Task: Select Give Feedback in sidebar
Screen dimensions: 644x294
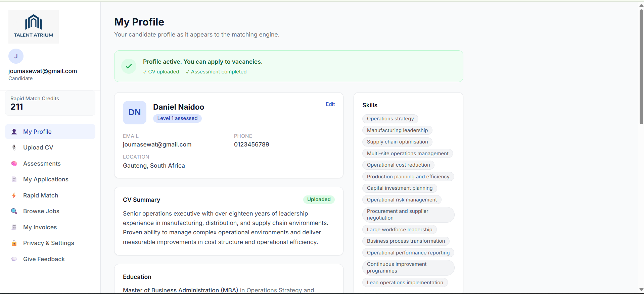Action: 50,259
